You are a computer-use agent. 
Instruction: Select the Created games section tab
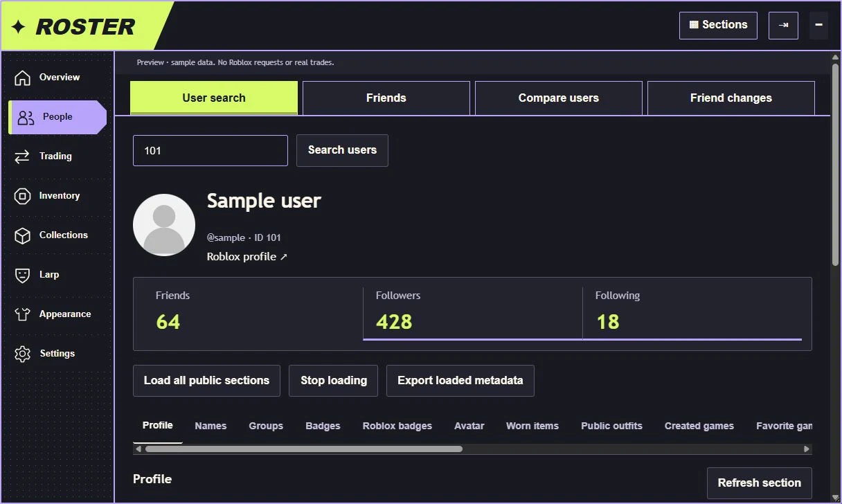(x=699, y=426)
